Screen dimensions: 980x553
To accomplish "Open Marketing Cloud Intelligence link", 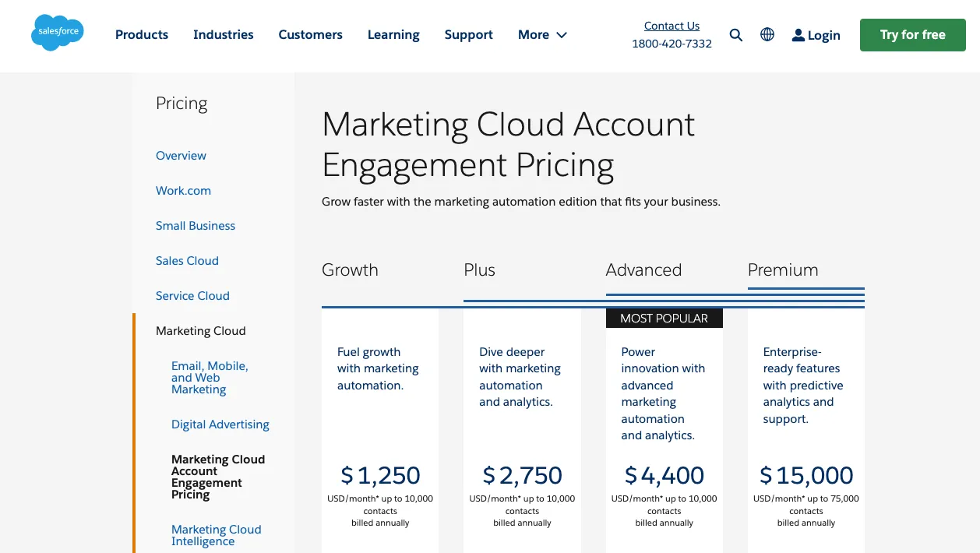I will tap(217, 535).
